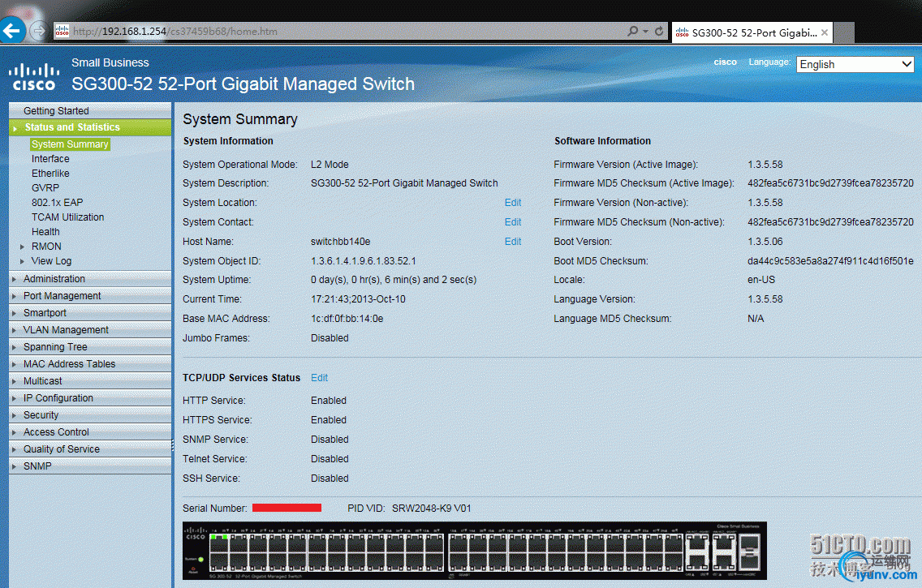This screenshot has height=588, width=922.
Task: Select System Summary in sidebar
Action: [70, 144]
